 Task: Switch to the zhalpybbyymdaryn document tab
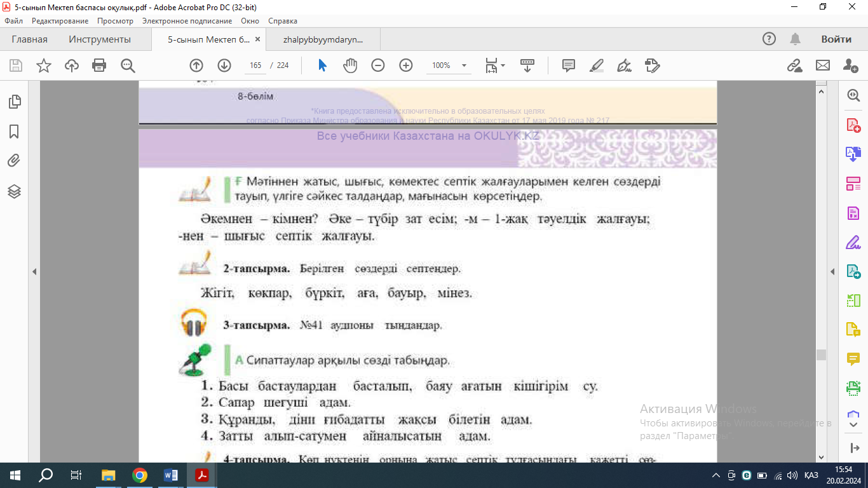pos(323,39)
